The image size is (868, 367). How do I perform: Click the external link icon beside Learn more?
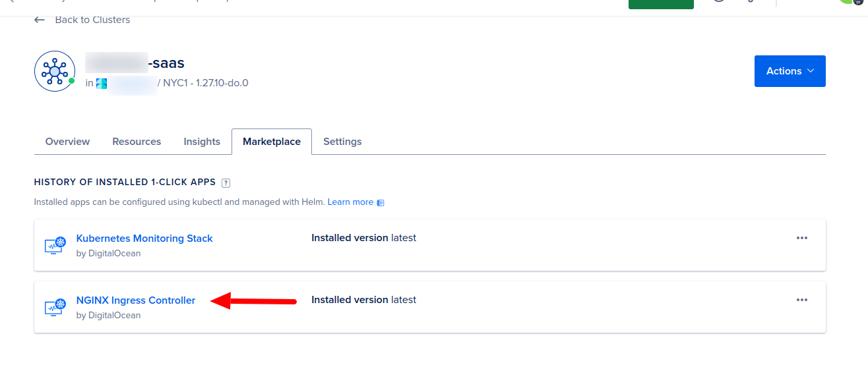pos(381,203)
